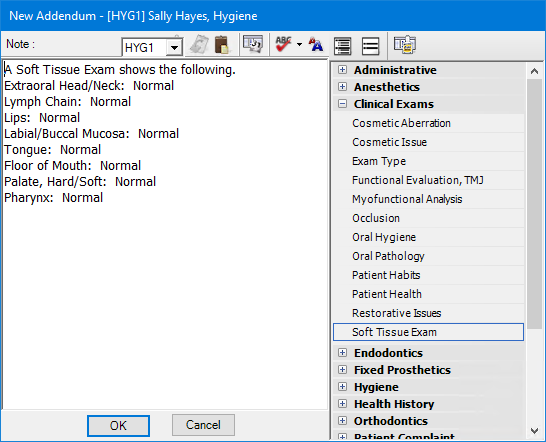The image size is (546, 442).
Task: Click the insert date calendar icon
Action: (x=253, y=44)
